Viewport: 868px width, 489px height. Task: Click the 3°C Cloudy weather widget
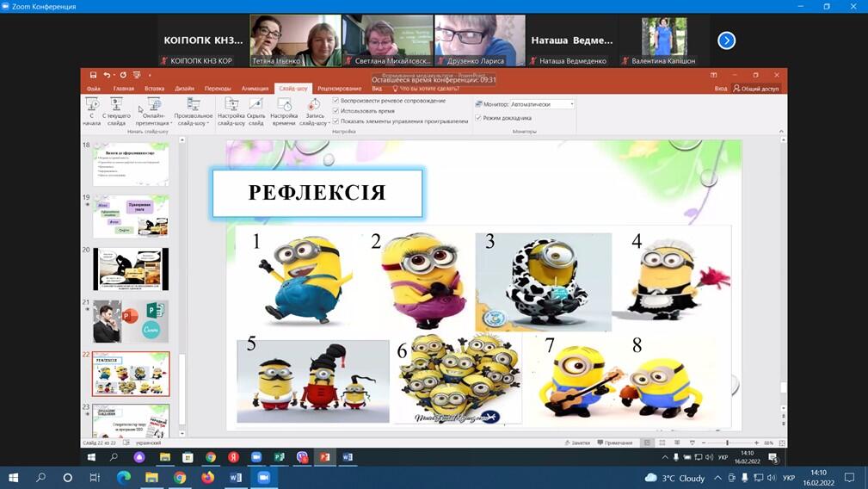coord(674,478)
